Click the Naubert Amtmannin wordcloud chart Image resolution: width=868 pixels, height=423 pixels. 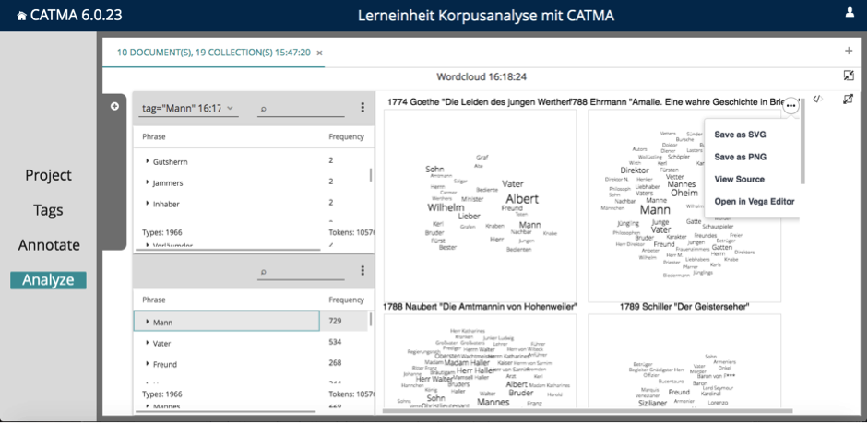coord(480,361)
